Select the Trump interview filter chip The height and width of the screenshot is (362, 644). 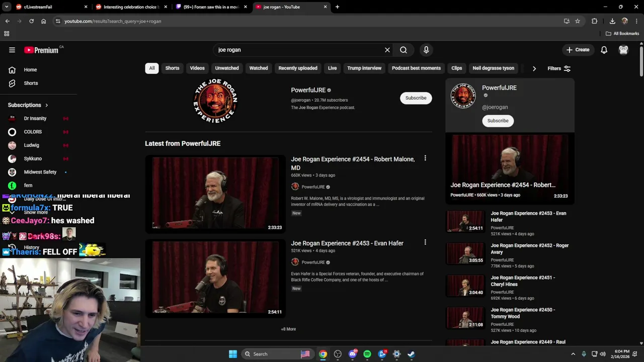pyautogui.click(x=364, y=68)
